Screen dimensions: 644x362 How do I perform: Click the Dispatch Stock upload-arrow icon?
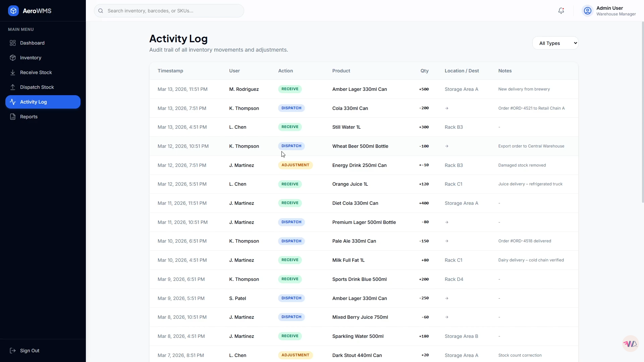pos(13,87)
